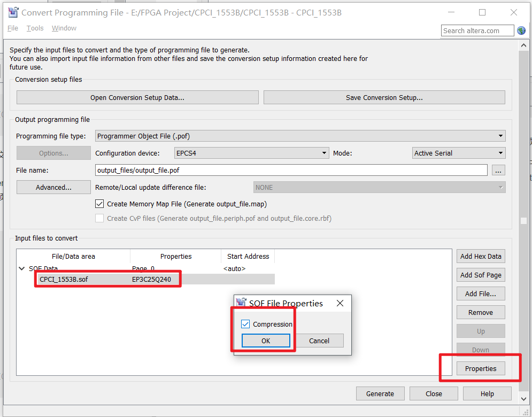The height and width of the screenshot is (417, 532).
Task: Open the Tools menu
Action: (35, 28)
